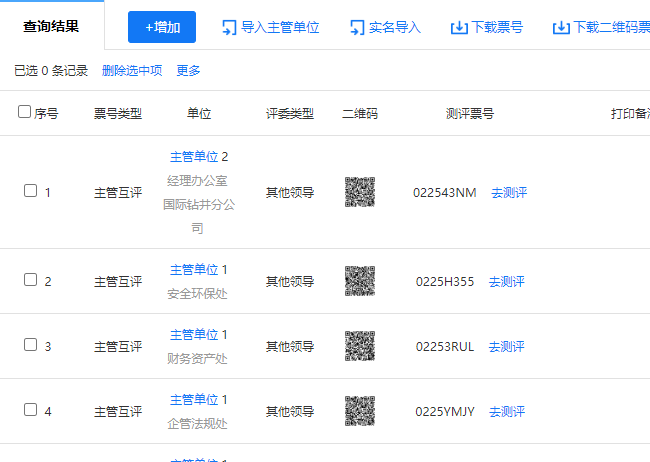
Task: Open 主管单位 link above 企管法规处
Action: pos(194,400)
